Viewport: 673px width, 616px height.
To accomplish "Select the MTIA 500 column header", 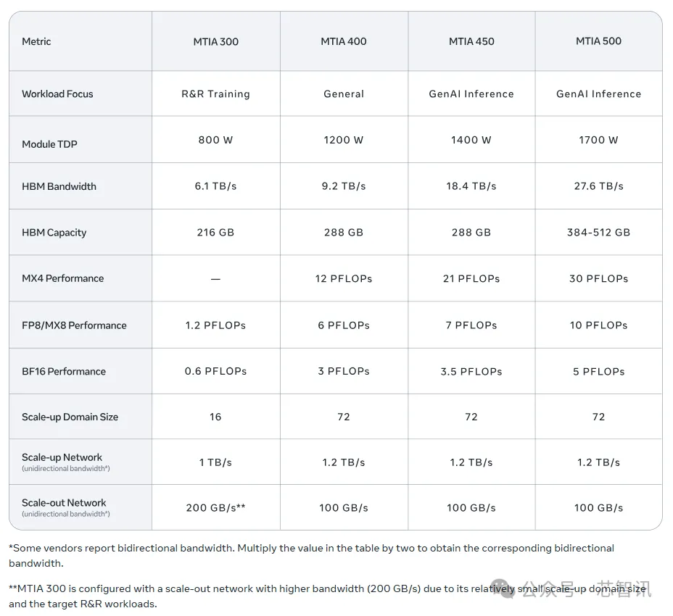I will (x=598, y=41).
